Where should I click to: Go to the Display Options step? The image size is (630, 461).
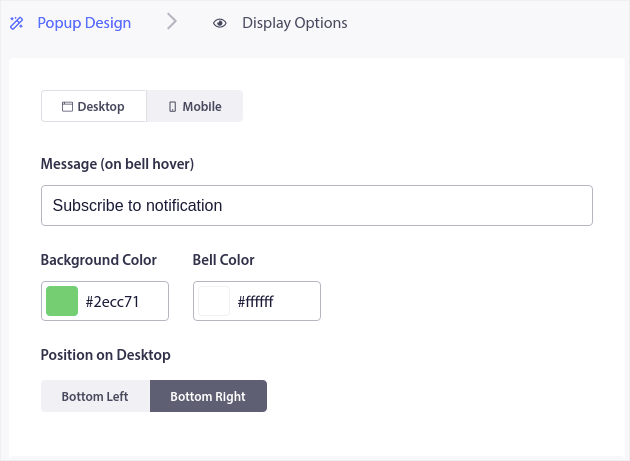tap(294, 23)
